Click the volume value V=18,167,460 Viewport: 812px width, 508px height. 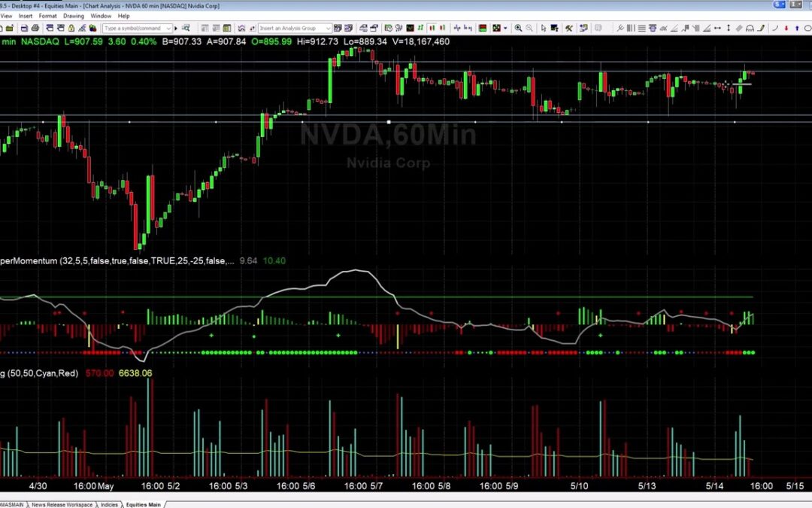coord(421,41)
